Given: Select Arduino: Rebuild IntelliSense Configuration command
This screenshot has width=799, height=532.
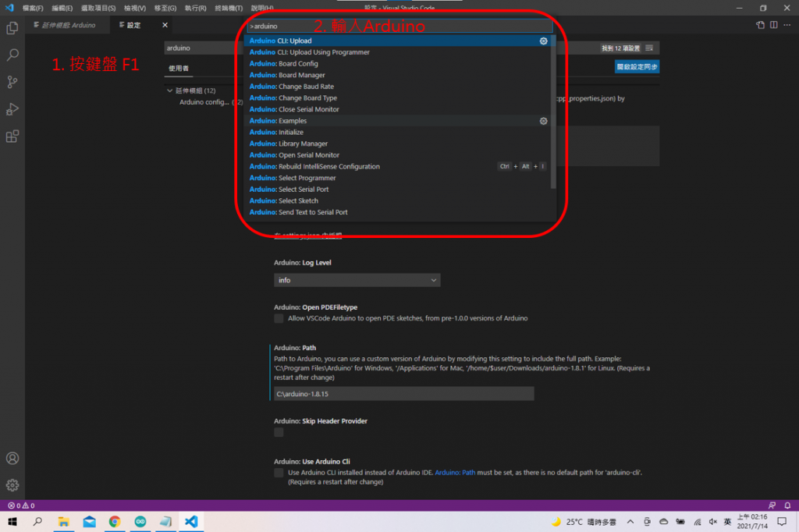Looking at the screenshot, I should tap(397, 167).
